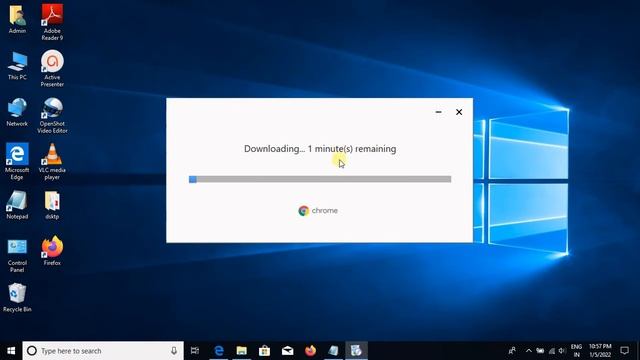
Task: Open Edge from the taskbar
Action: tap(219, 351)
